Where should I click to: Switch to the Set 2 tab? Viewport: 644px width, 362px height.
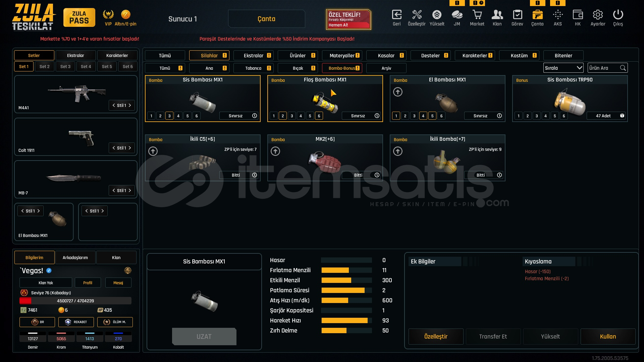(x=45, y=66)
